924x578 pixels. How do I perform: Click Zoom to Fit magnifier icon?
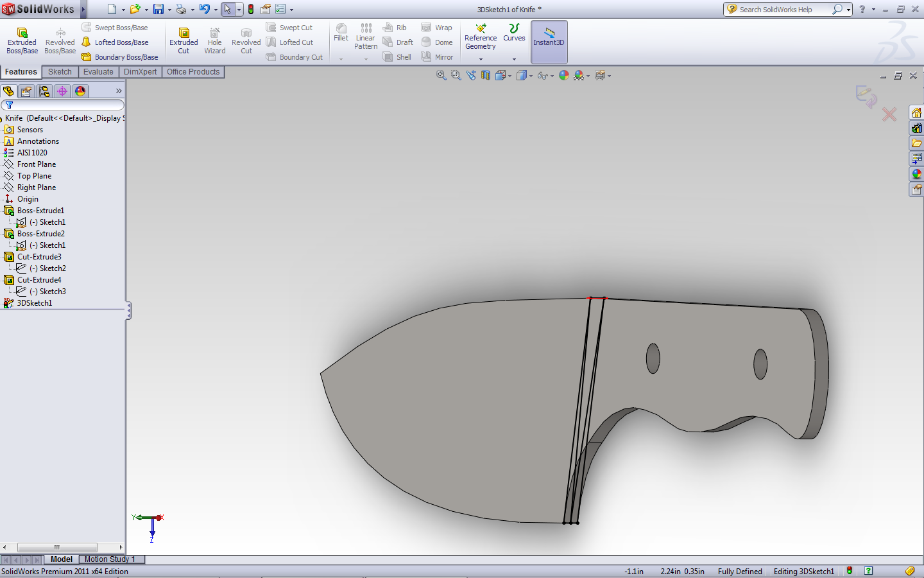[441, 75]
